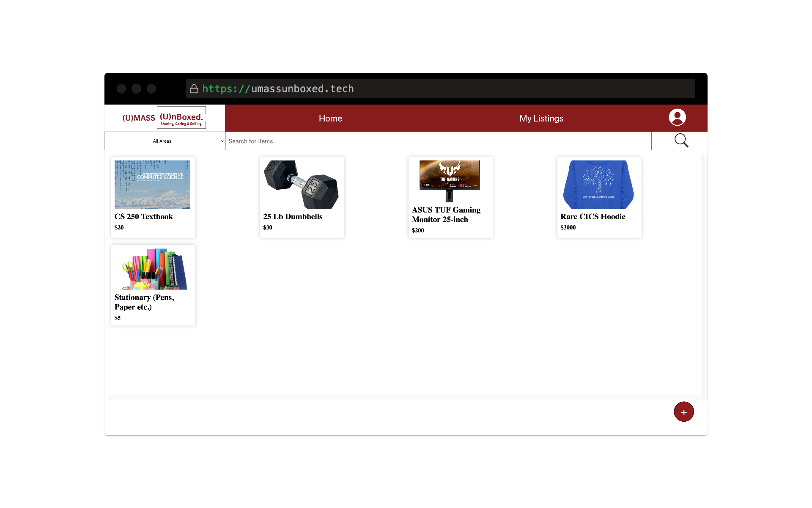Screen dimensions: 812x508
Task: Click the Rare CICS Hoodie title
Action: (x=593, y=217)
